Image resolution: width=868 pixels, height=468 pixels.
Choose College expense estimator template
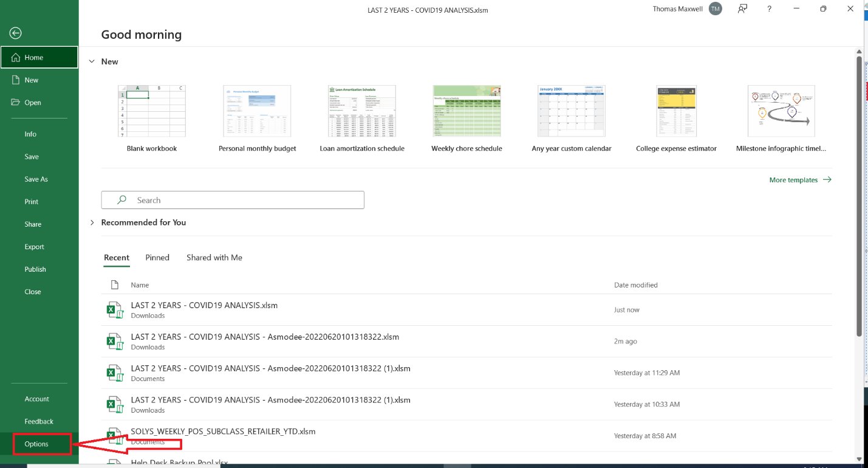tap(676, 119)
